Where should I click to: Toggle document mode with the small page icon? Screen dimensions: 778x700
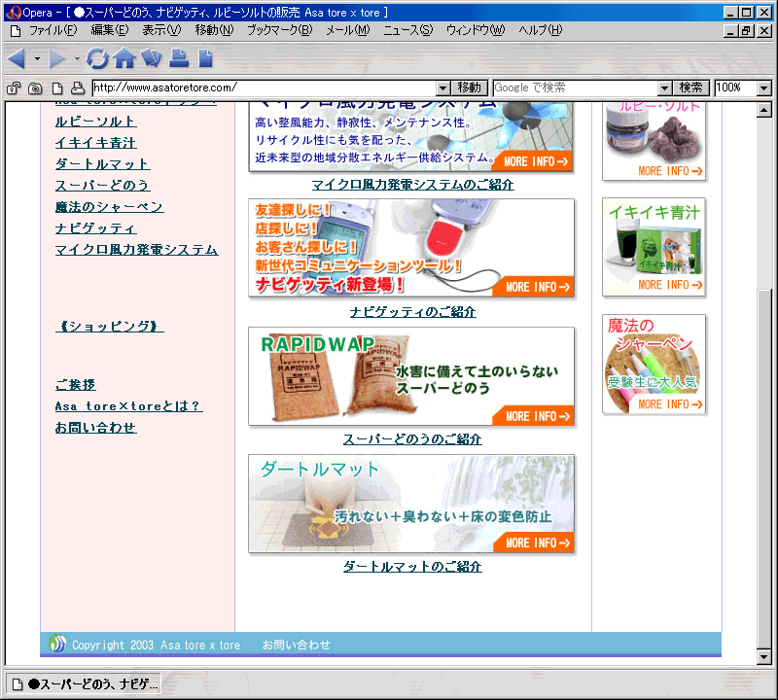(x=57, y=88)
